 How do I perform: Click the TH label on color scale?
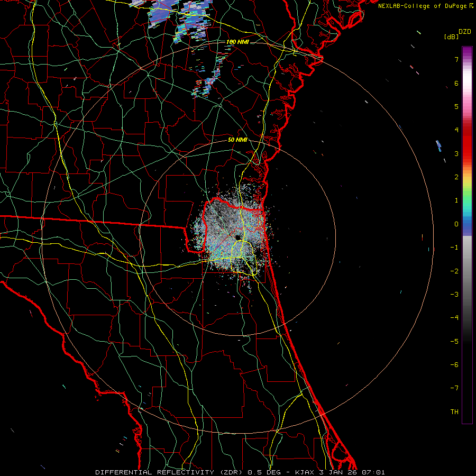click(454, 412)
